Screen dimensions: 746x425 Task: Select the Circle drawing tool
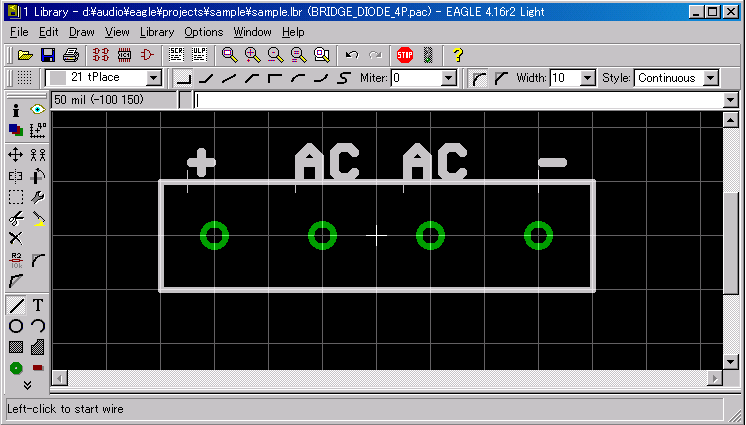[16, 326]
